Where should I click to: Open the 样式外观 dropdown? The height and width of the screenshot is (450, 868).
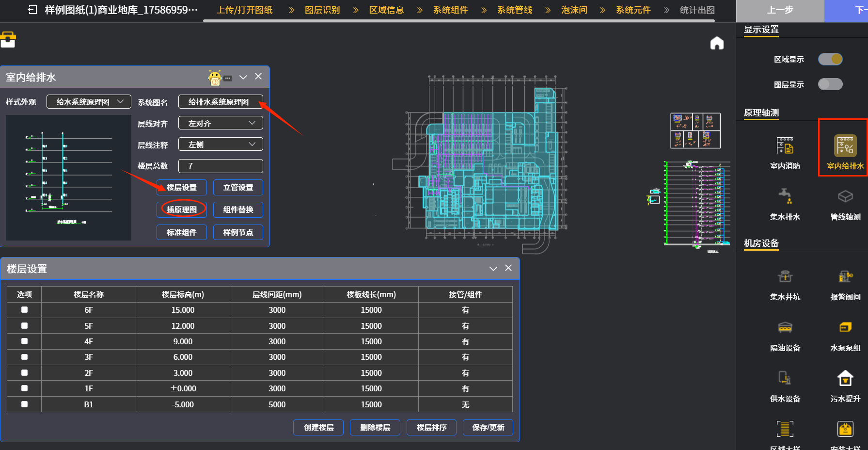pyautogui.click(x=89, y=102)
